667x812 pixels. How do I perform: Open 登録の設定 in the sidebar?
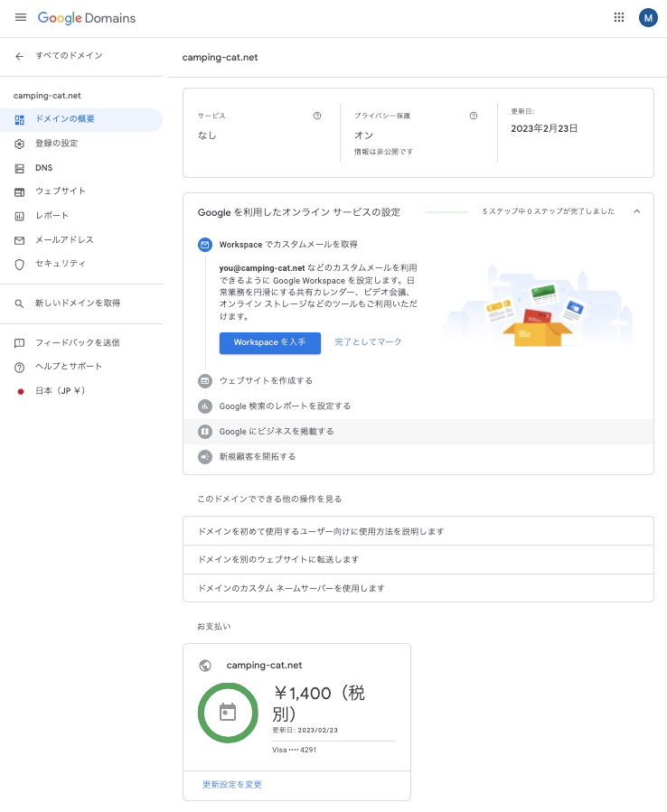[81, 144]
